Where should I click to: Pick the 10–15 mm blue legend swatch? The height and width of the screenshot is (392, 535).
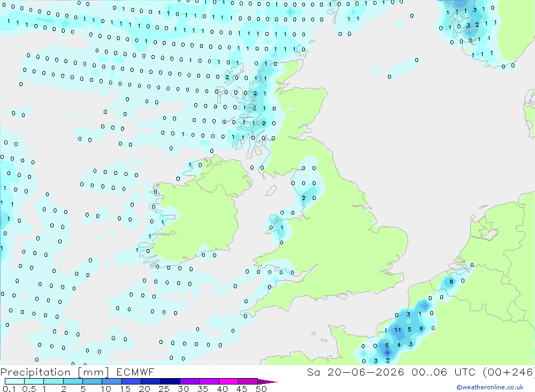pos(112,381)
